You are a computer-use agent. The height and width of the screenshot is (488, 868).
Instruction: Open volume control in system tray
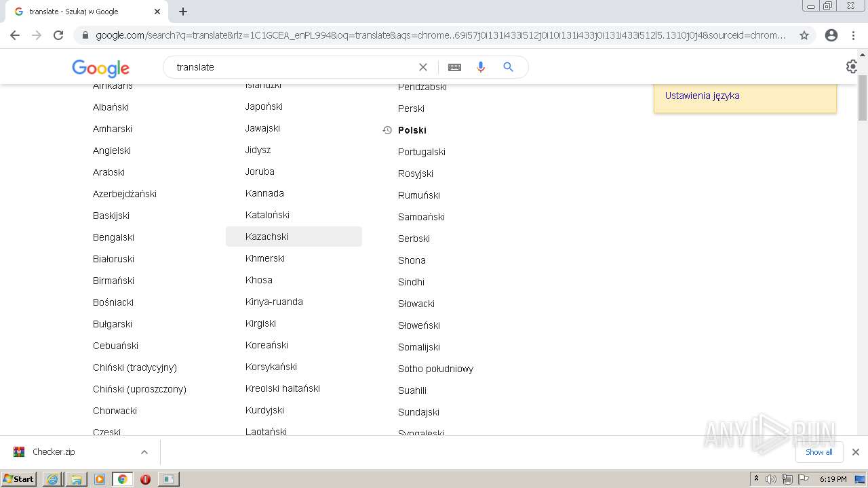tap(771, 479)
